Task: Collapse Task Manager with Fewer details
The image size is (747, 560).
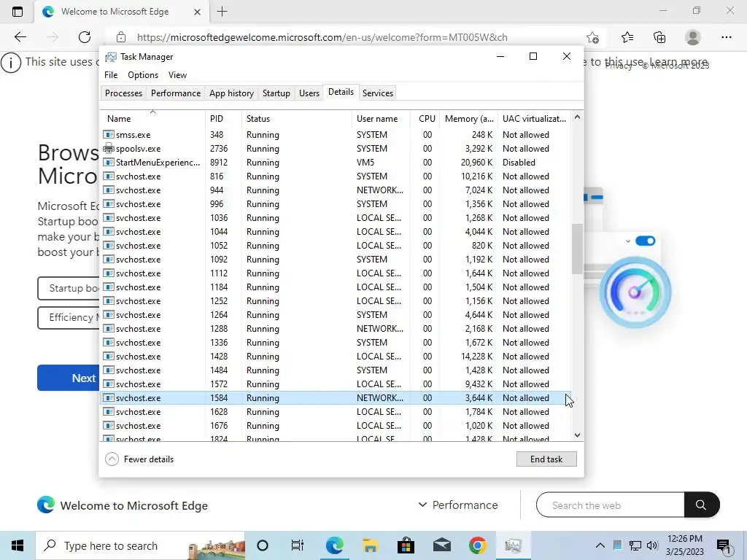Action: tap(139, 459)
